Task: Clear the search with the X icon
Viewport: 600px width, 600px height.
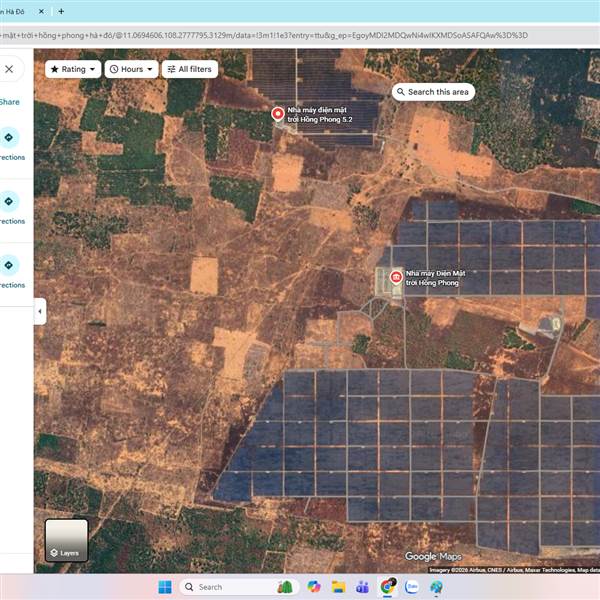Action: pyautogui.click(x=9, y=69)
